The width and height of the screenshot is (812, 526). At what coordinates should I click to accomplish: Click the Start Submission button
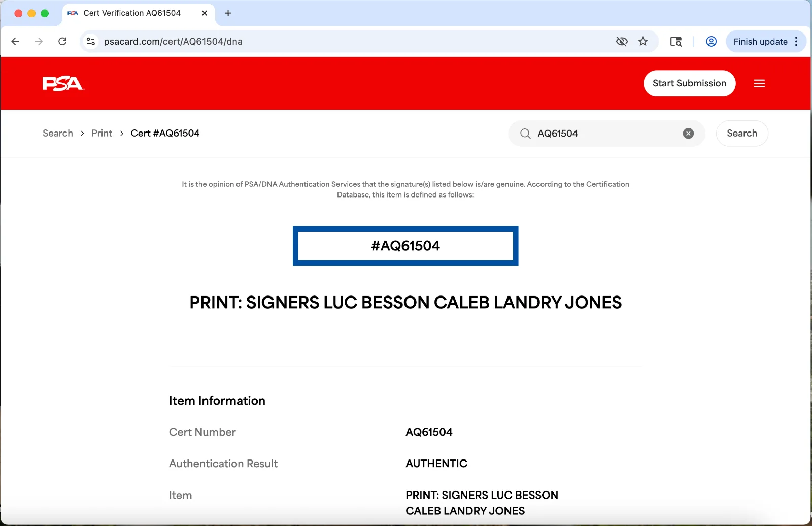tap(689, 83)
